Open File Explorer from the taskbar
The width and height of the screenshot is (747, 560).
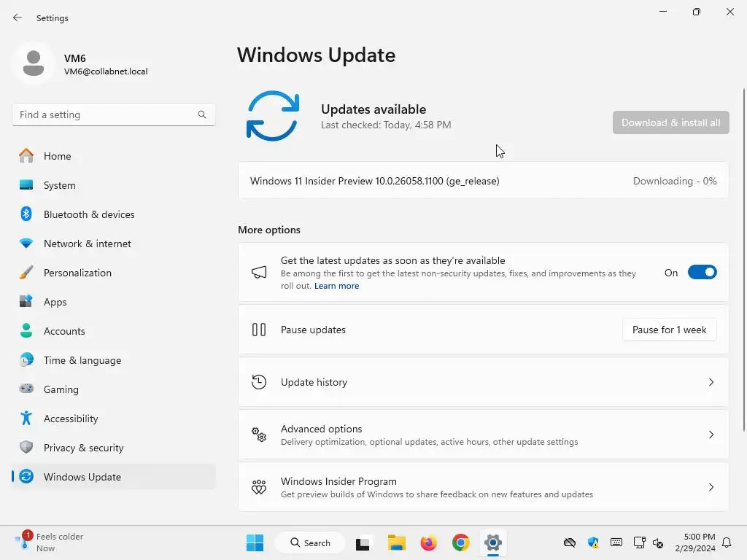click(x=396, y=542)
